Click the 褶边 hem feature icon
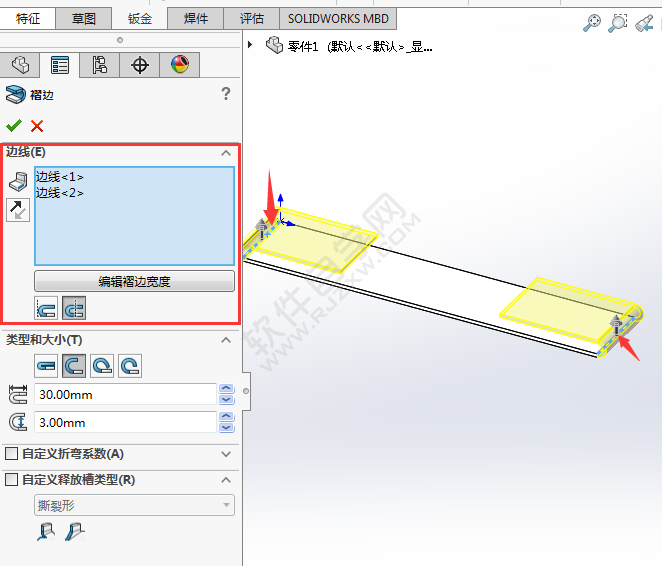 16,95
